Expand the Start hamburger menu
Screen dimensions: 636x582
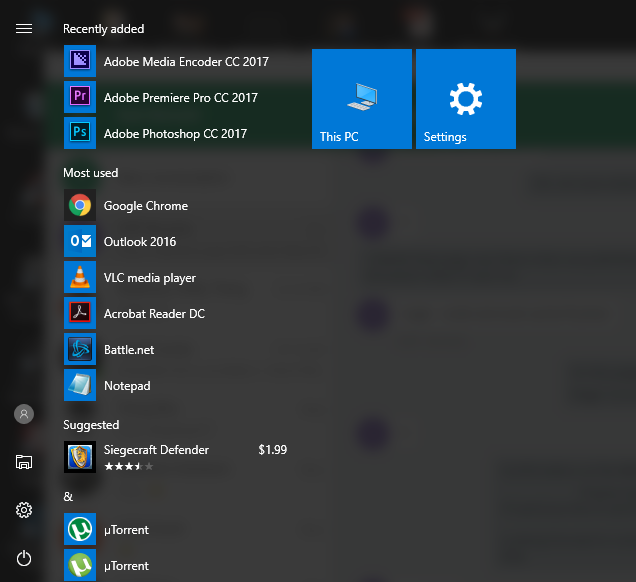tap(24, 29)
